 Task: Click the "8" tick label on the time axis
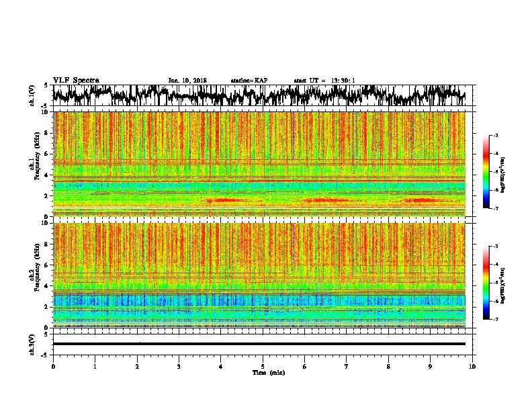click(388, 367)
